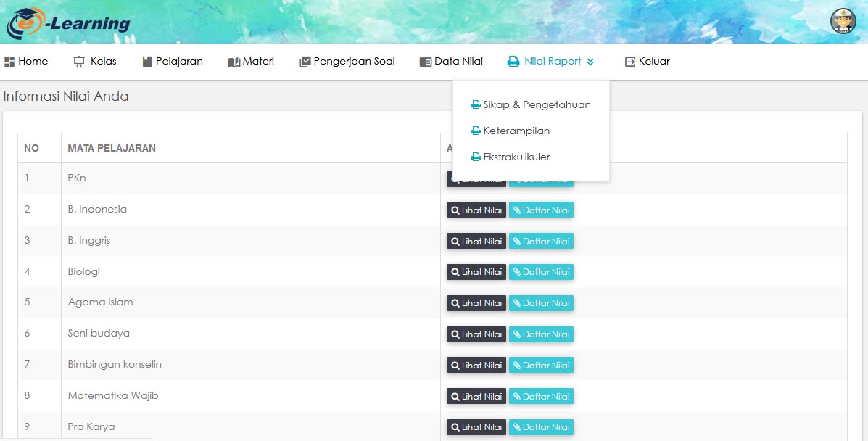
Task: Open Daftar Nilai for Bimbingan konselin
Action: click(x=542, y=365)
